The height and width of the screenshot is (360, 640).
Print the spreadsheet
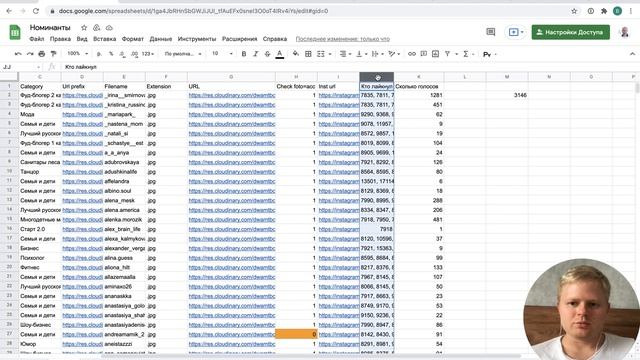click(42, 54)
